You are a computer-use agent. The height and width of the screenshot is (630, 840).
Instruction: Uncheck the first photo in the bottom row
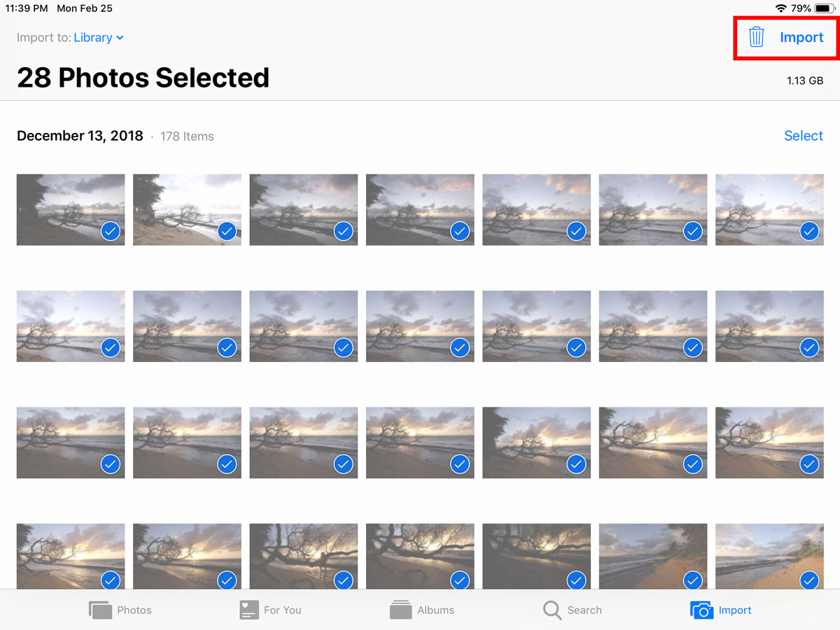pyautogui.click(x=110, y=580)
